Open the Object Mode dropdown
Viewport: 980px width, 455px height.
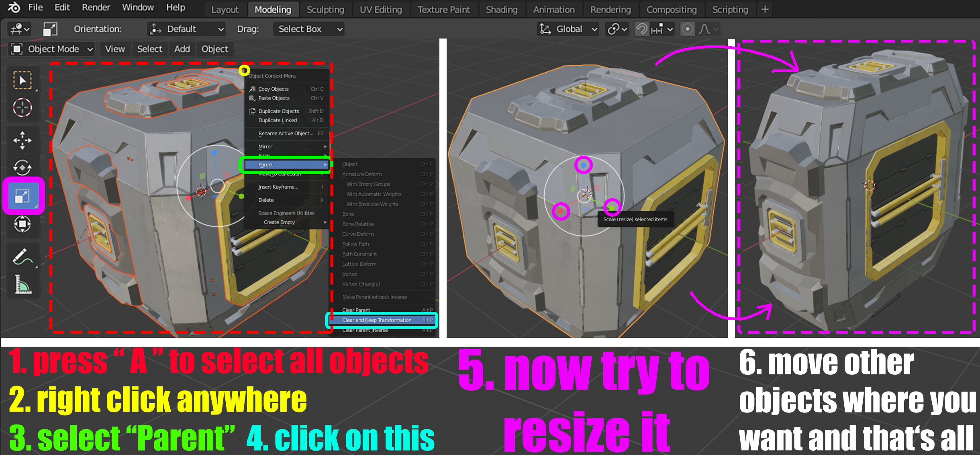click(52, 49)
